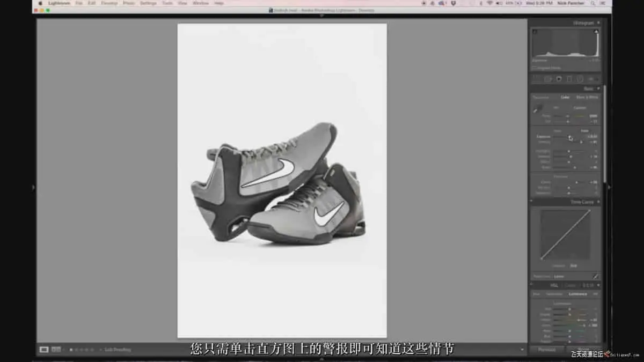Show the top module picker panel
This screenshot has height=362, width=644.
coord(322,16)
